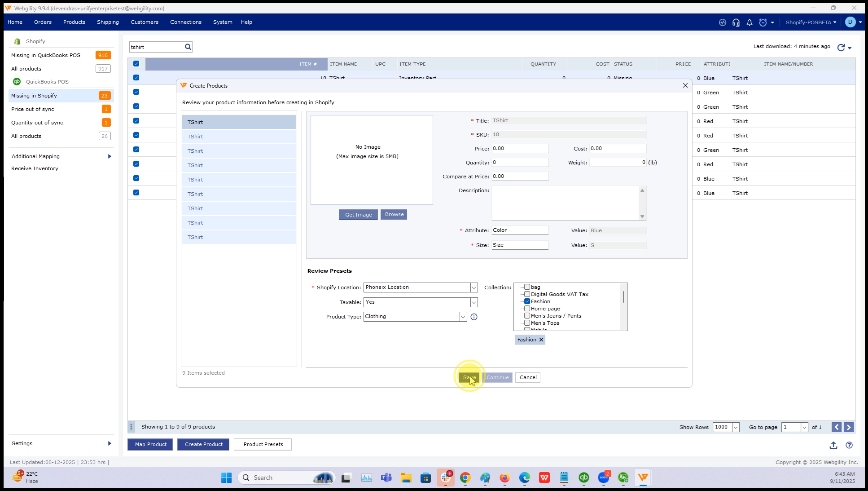
Task: Open the Shopify Location dropdown
Action: pos(473,288)
